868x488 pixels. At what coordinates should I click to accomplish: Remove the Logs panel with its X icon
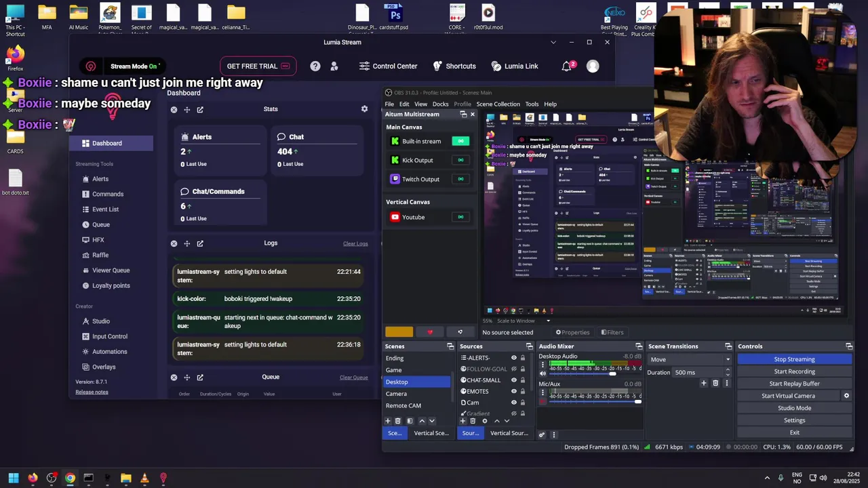point(174,243)
